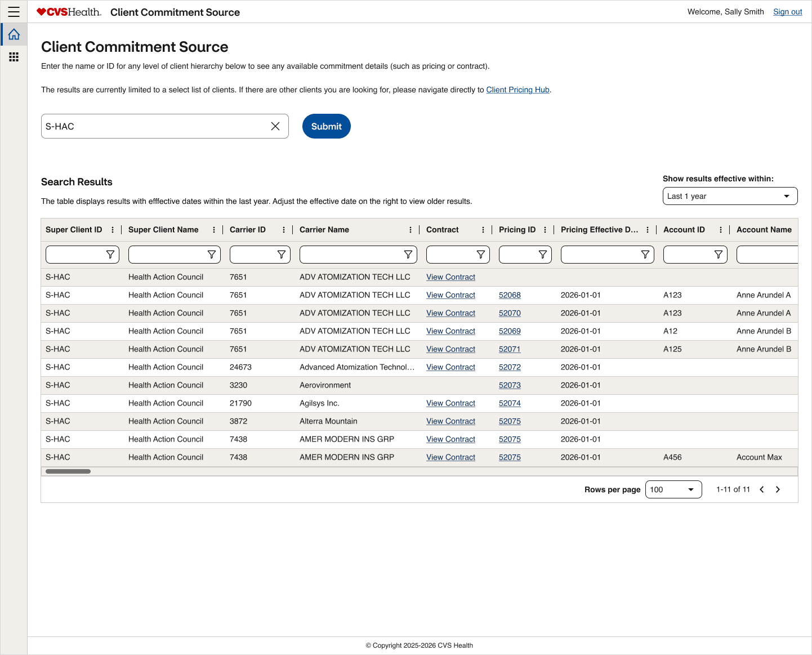Clear the S-HAC search text
Viewport: 812px width, 655px height.
point(275,126)
